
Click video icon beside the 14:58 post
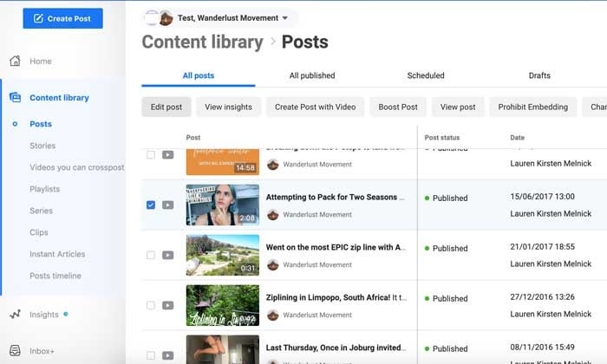point(167,155)
